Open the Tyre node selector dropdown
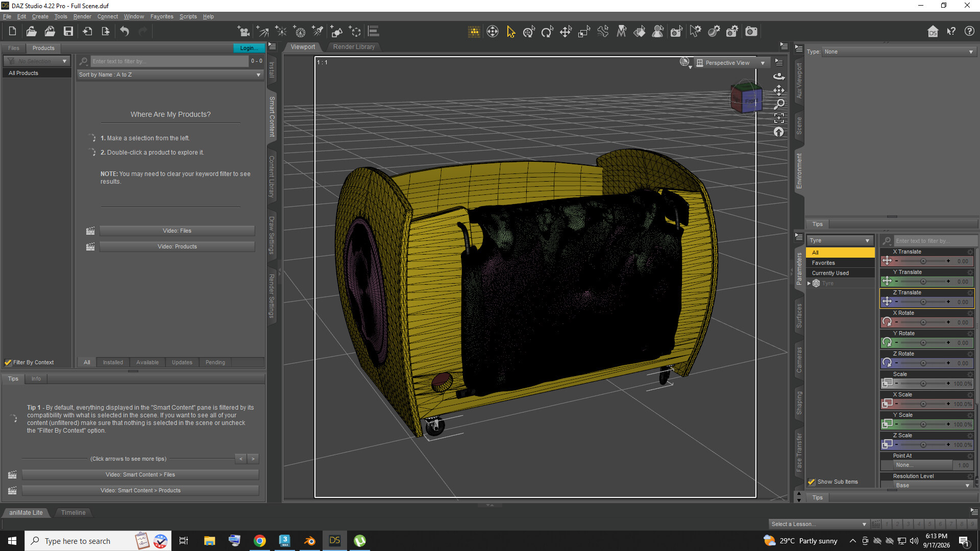Viewport: 980px width, 551px height. pos(840,240)
